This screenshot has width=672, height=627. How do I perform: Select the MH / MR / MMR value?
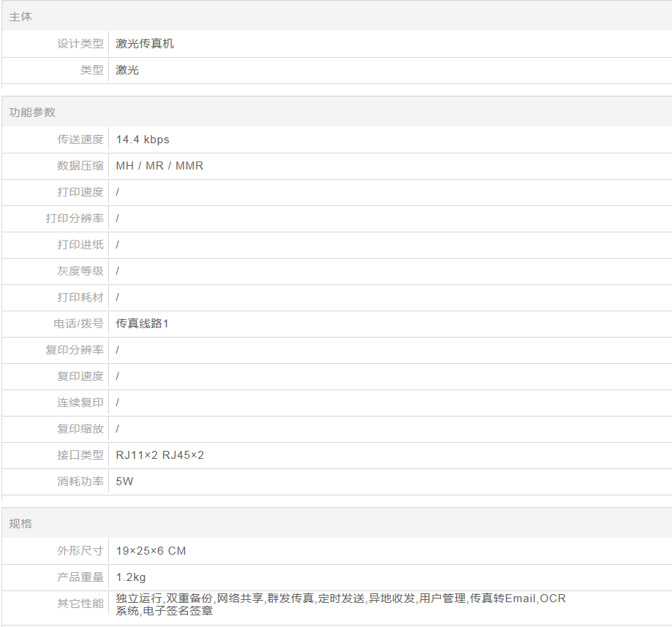pyautogui.click(x=159, y=165)
